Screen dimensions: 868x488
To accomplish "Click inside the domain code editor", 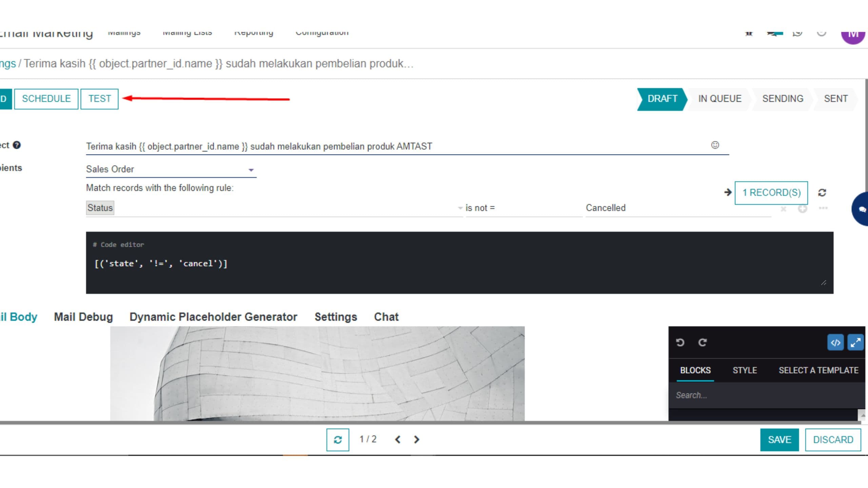I will [x=459, y=263].
